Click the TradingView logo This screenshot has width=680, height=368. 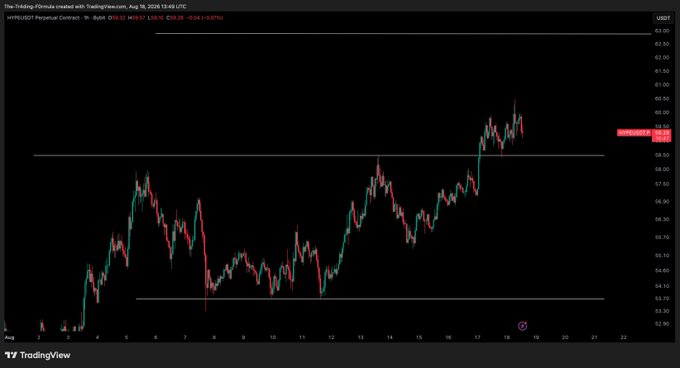[x=37, y=355]
